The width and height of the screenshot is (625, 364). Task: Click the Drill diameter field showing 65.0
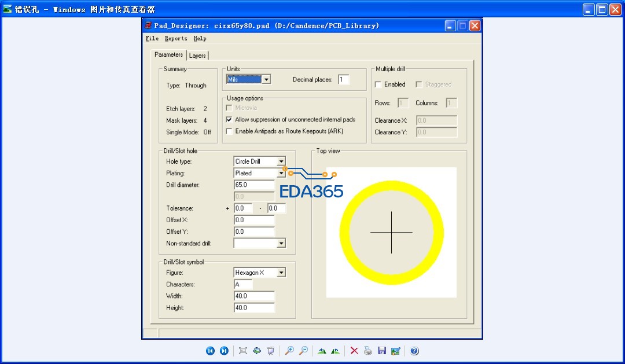tap(254, 185)
